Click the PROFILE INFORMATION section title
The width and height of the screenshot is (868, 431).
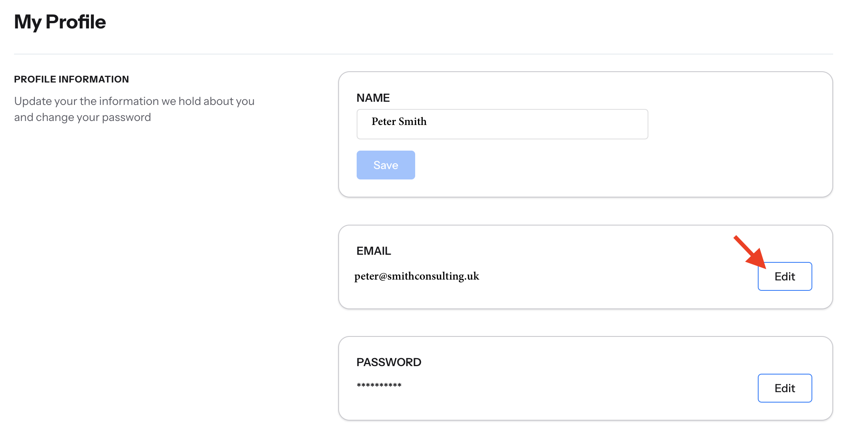point(71,79)
